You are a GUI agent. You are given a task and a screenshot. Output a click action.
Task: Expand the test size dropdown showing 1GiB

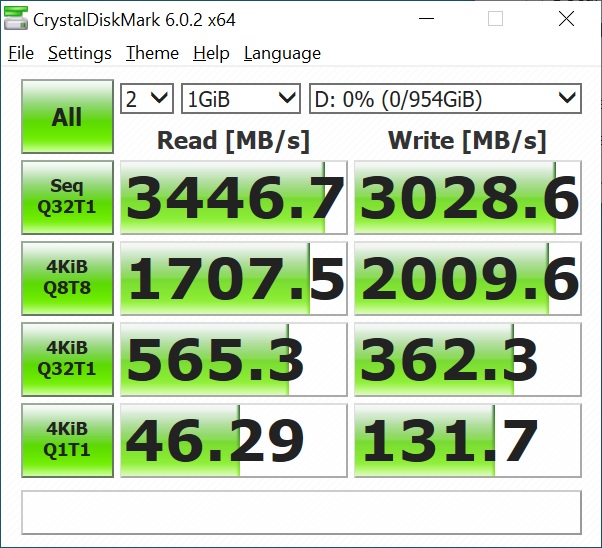click(x=241, y=99)
